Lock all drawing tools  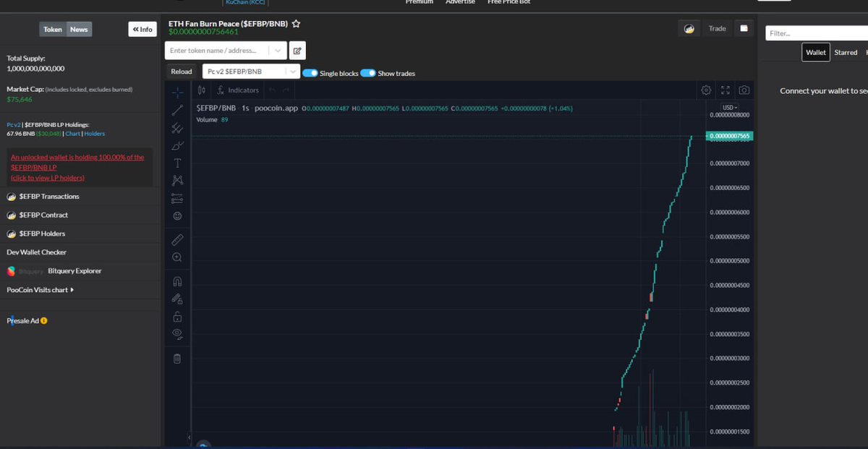click(x=177, y=316)
